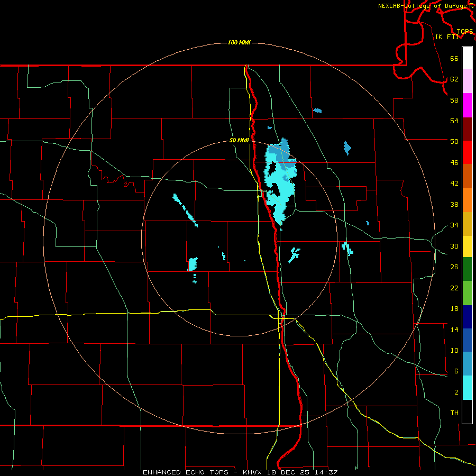476x476 pixels.
Task: Click the bright red 50 kft legend swatch
Action: pyautogui.click(x=467, y=152)
